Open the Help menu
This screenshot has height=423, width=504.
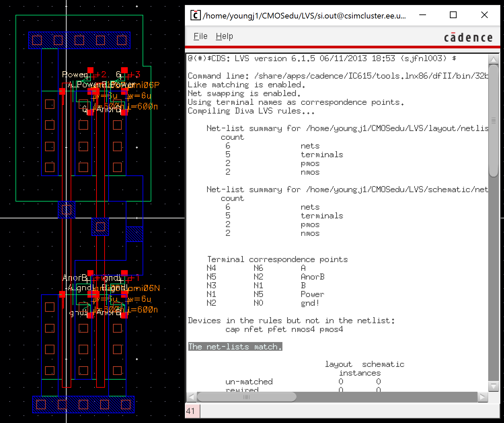[224, 36]
